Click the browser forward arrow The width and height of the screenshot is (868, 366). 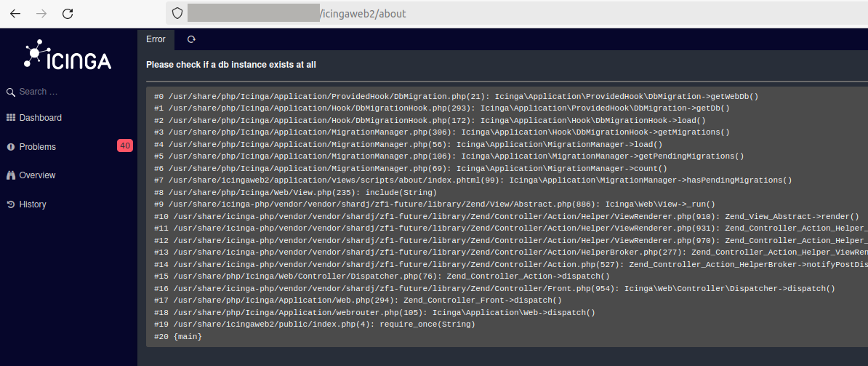point(41,14)
